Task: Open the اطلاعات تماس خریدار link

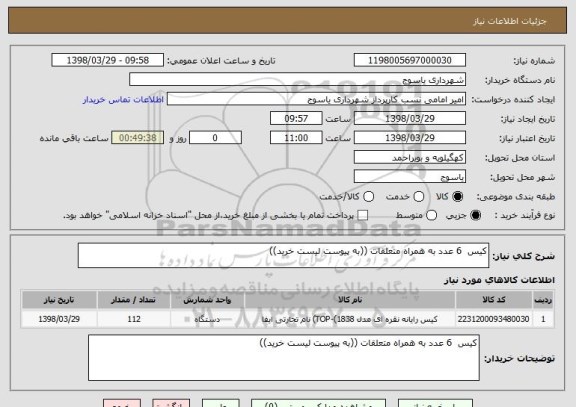Action: point(123,100)
